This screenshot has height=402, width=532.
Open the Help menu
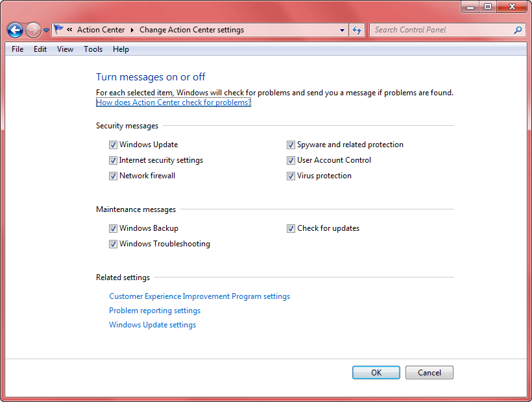coord(121,49)
